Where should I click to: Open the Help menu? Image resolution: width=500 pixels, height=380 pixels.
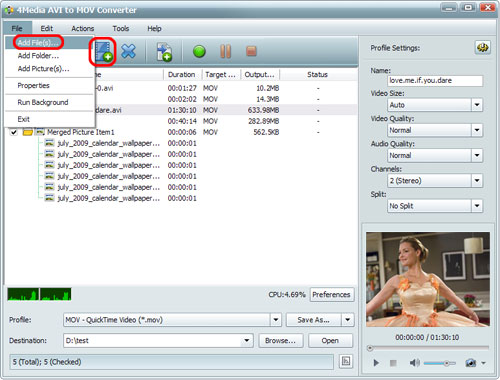tap(154, 28)
